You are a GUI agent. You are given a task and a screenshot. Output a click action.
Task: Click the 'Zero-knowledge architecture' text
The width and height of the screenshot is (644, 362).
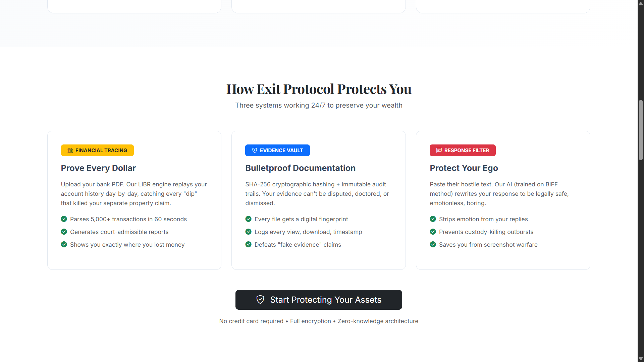coord(378,321)
